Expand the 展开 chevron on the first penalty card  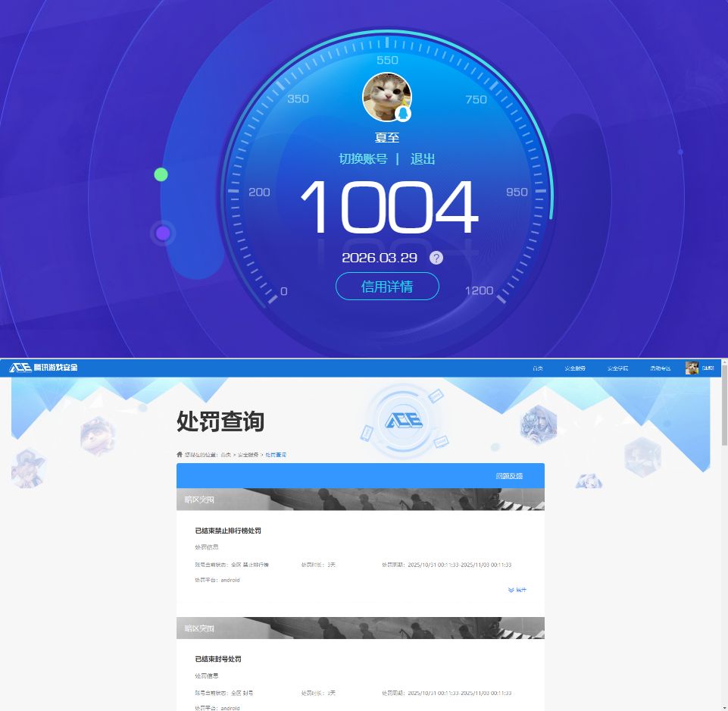pyautogui.click(x=517, y=590)
